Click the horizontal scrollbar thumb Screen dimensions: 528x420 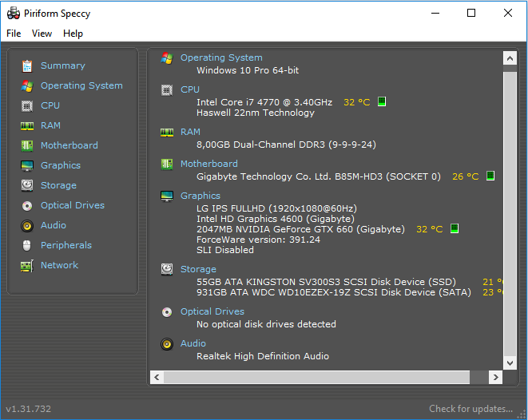(316, 377)
